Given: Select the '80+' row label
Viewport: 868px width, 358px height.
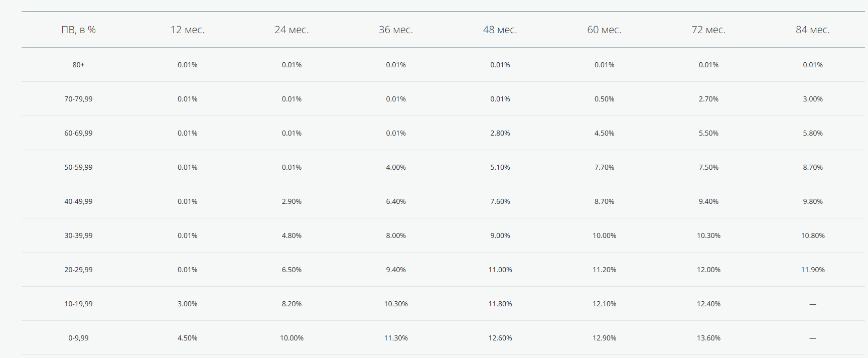Looking at the screenshot, I should 78,65.
